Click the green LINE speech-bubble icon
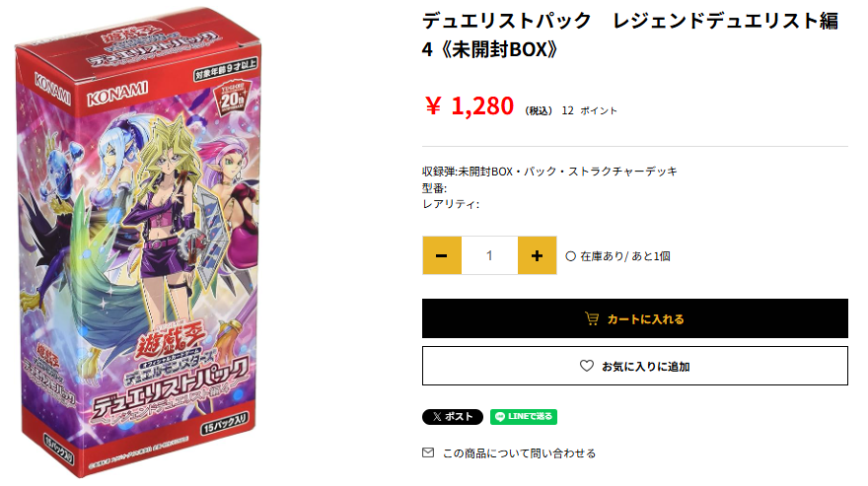The image size is (868, 486). (500, 417)
